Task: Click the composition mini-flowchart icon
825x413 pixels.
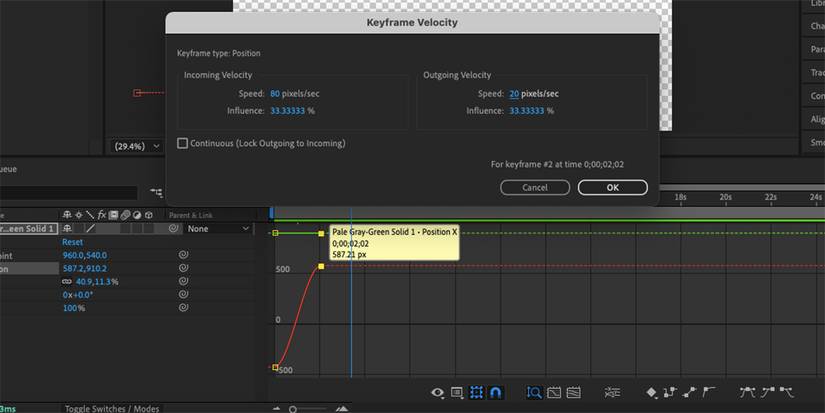Action: (x=157, y=193)
